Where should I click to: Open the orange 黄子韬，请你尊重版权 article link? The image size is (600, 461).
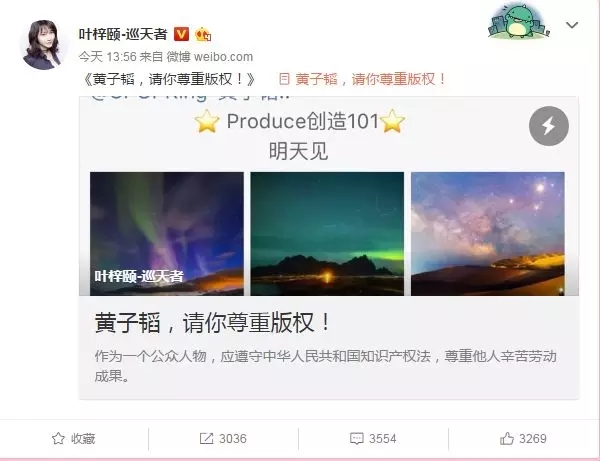pos(370,79)
